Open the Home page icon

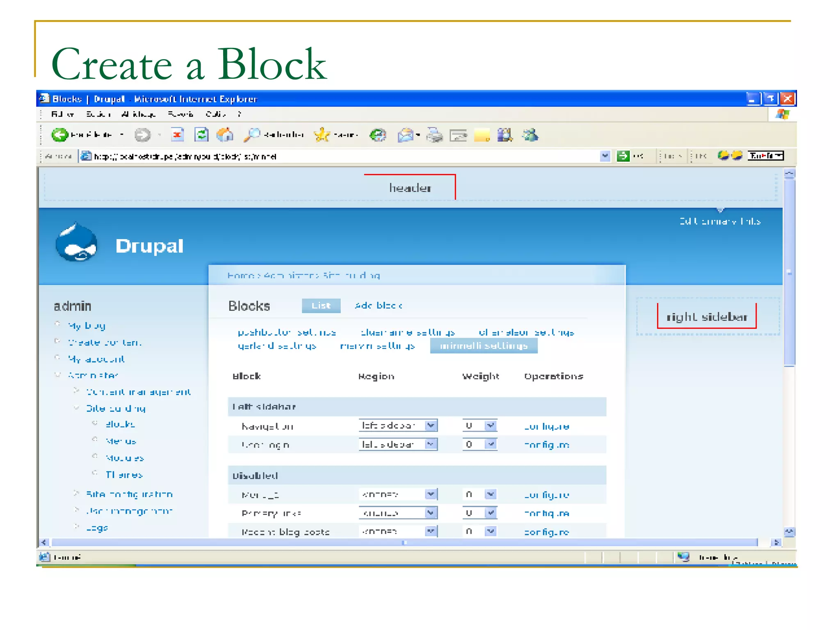[x=225, y=135]
